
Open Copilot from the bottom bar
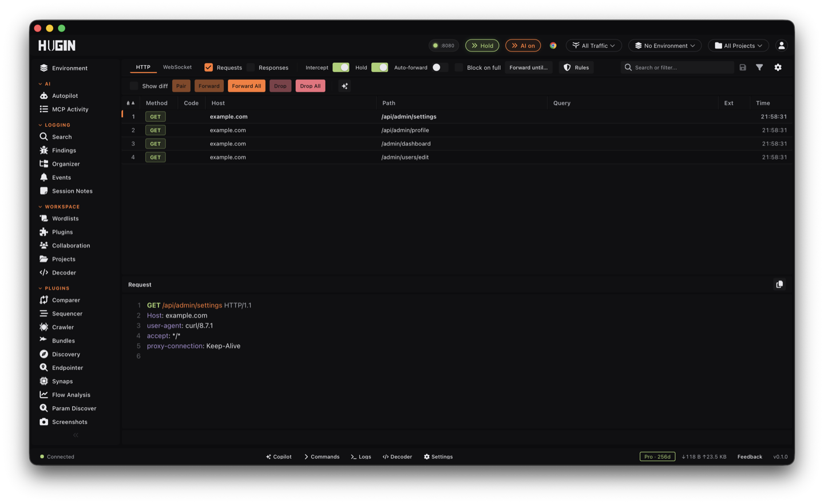click(279, 457)
